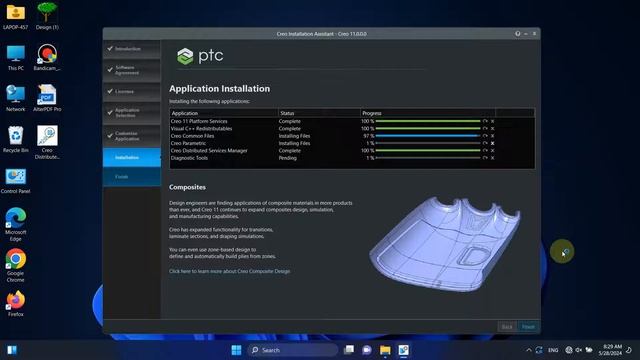
Task: Click the Creo Parametric progress bar
Action: point(428,143)
